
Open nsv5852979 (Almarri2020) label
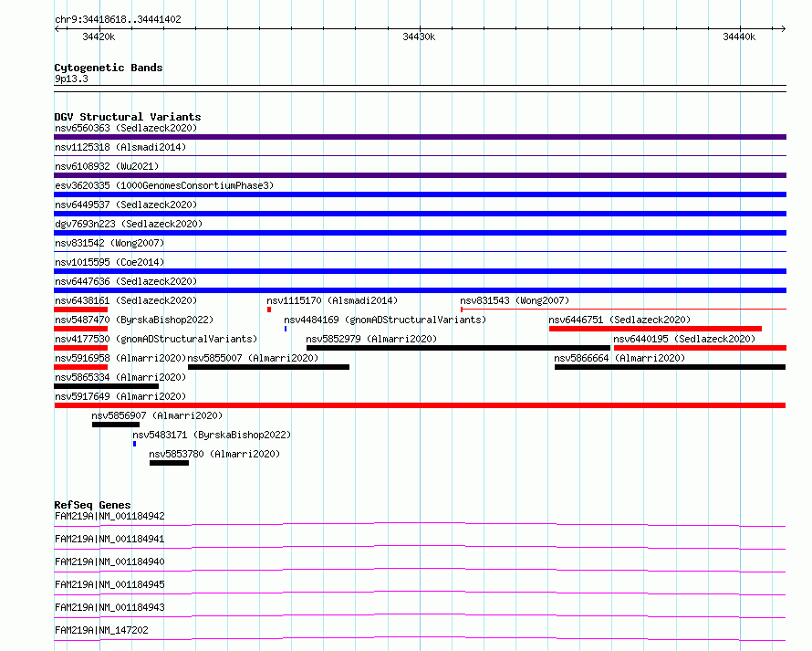tap(371, 339)
